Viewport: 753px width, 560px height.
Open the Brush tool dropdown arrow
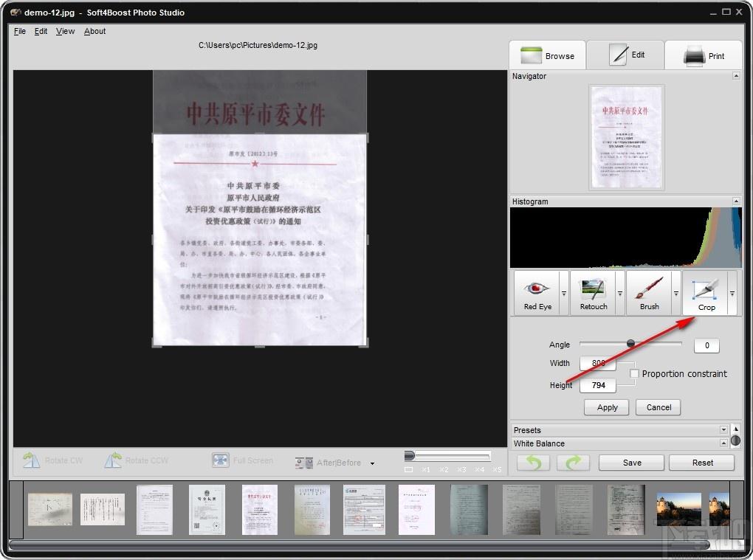click(676, 293)
